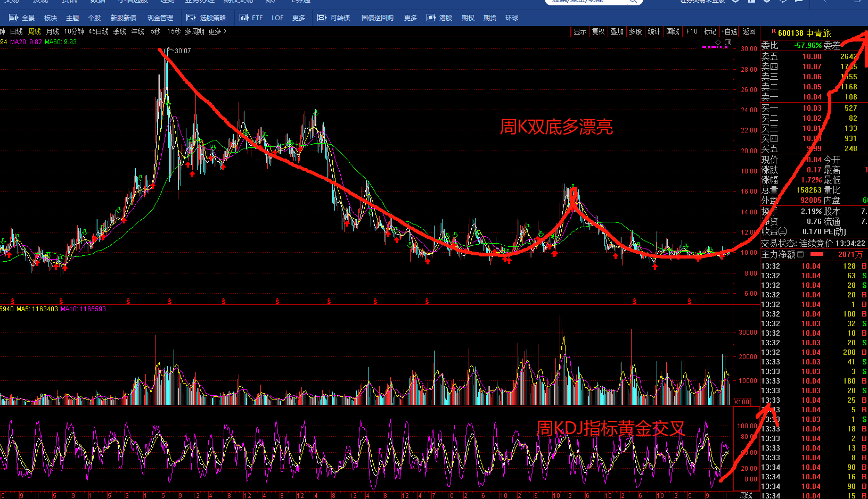
Task: Activate the 画线 drawing tools
Action: [x=673, y=31]
